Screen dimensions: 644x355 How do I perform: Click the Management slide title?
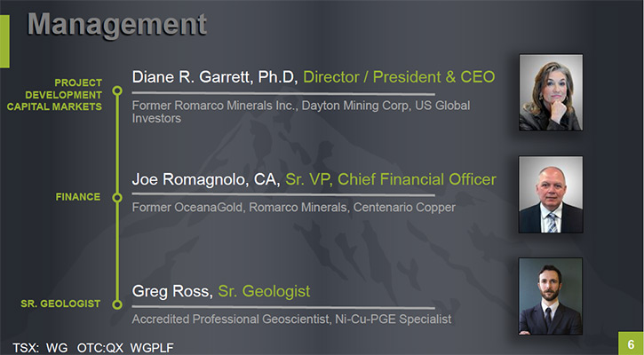(x=117, y=25)
